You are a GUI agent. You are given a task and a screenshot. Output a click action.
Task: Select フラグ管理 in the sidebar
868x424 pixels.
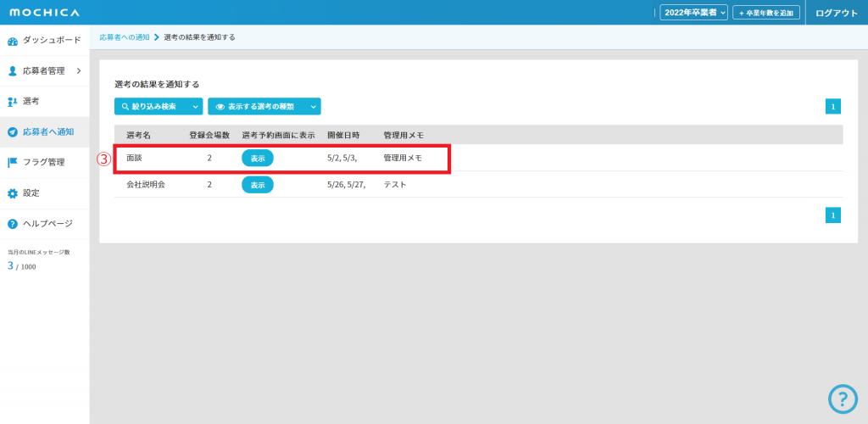click(43, 163)
